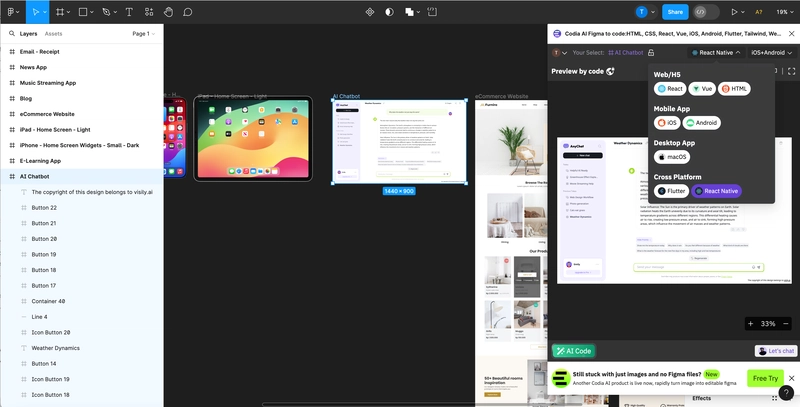
Task: Expand the Page 1 dropdown
Action: [x=143, y=33]
